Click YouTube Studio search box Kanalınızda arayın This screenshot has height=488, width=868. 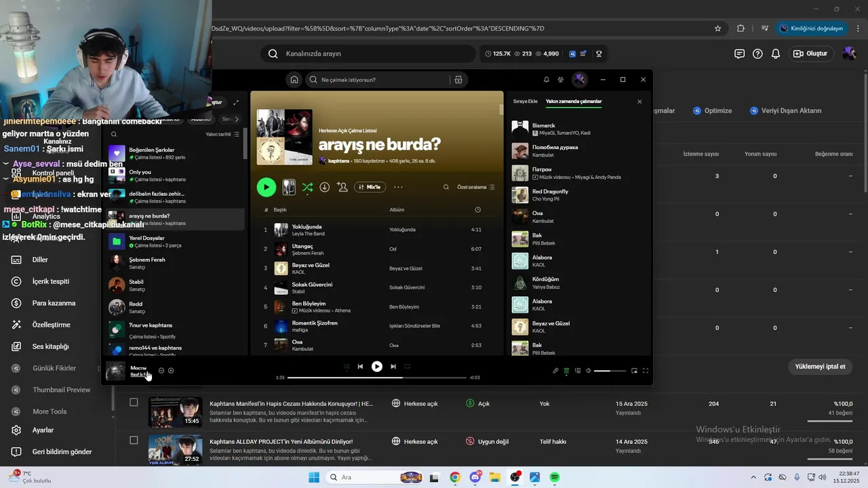[x=368, y=54]
